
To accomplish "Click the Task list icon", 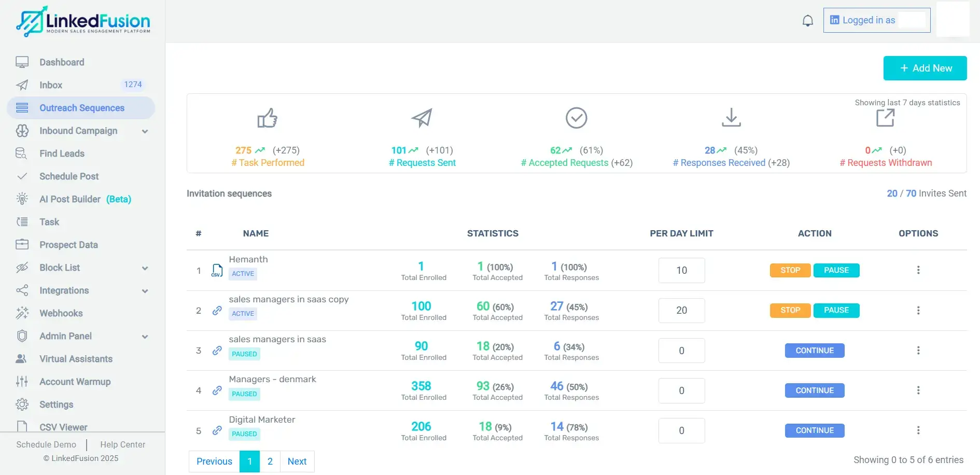I will [22, 222].
